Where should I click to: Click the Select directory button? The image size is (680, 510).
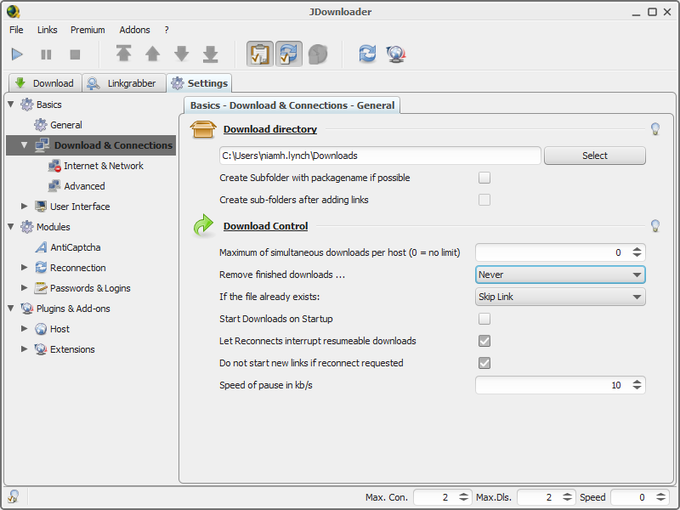pos(595,156)
